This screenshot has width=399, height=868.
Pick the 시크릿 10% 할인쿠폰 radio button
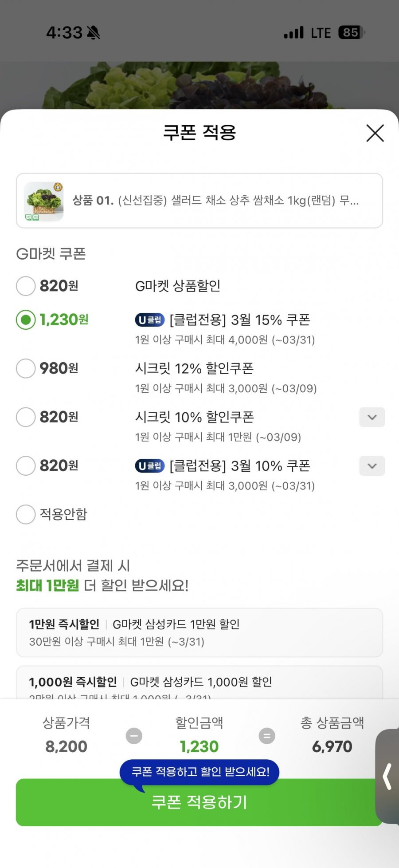coord(26,417)
